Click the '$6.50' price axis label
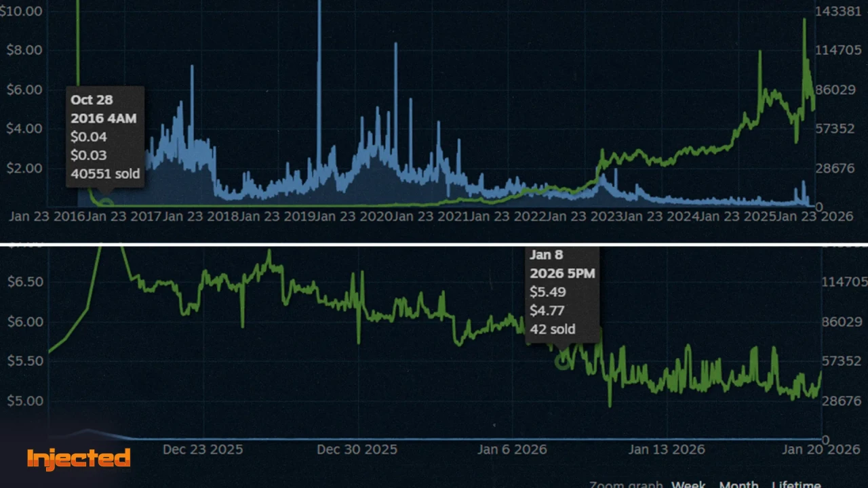The height and width of the screenshot is (488, 868). coord(24,281)
